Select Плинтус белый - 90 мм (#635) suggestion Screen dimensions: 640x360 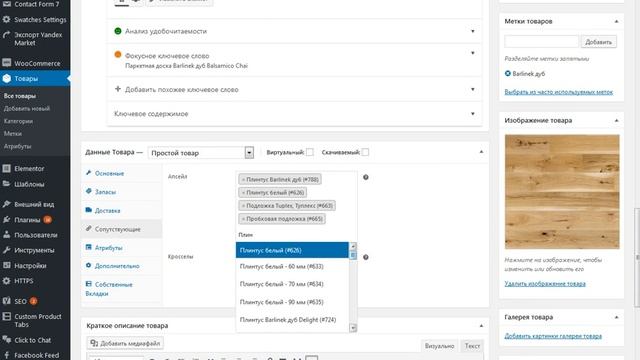click(292, 302)
